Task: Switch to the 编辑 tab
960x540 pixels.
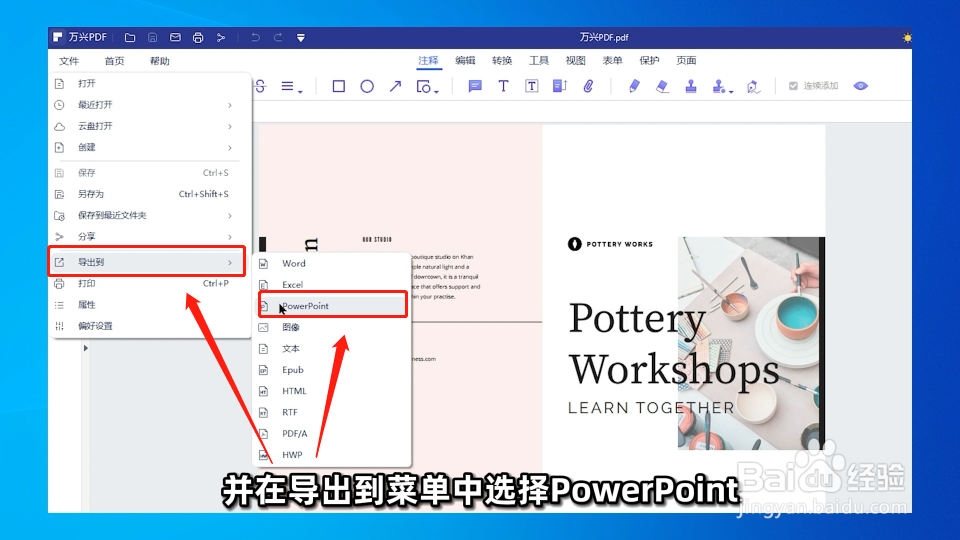Action: (x=465, y=61)
